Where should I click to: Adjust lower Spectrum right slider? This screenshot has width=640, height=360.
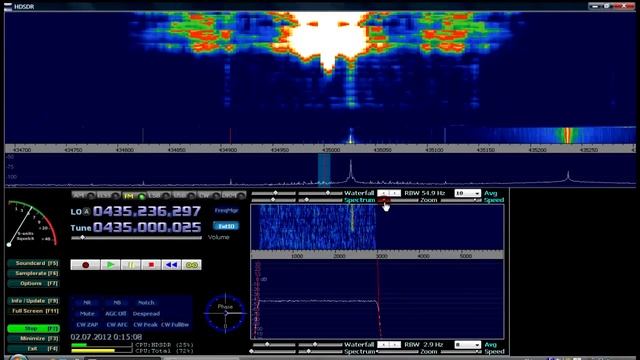click(x=320, y=352)
